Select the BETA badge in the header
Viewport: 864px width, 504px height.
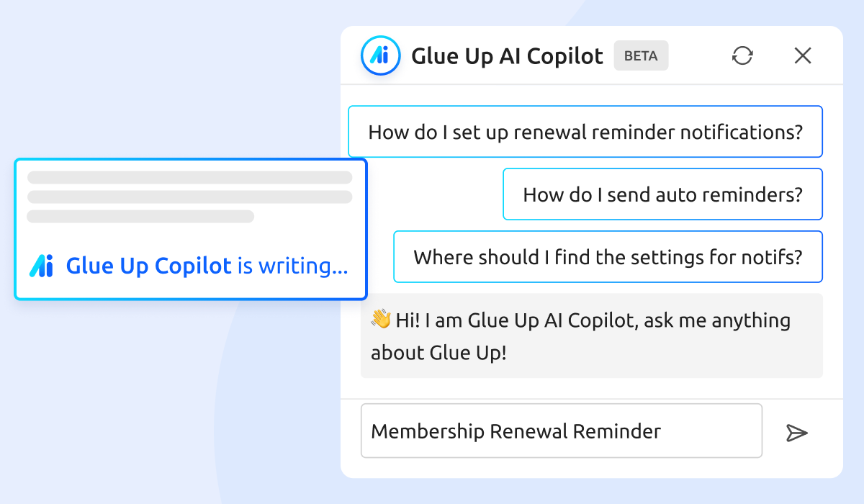(641, 55)
